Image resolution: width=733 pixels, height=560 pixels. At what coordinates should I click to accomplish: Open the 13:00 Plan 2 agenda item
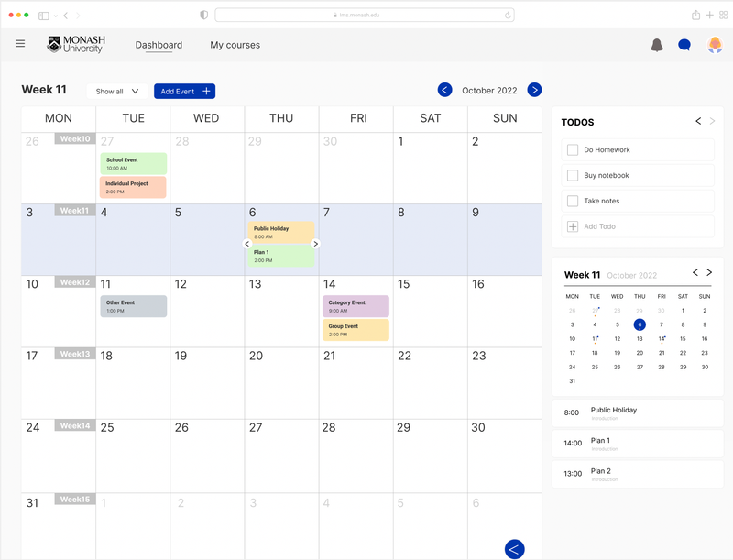click(x=638, y=474)
